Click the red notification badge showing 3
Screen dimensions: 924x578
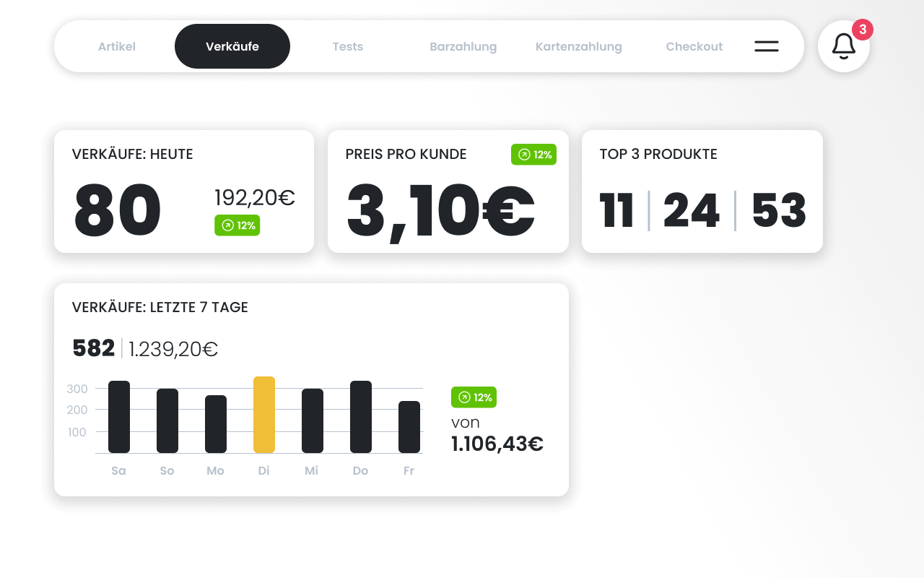pos(862,30)
